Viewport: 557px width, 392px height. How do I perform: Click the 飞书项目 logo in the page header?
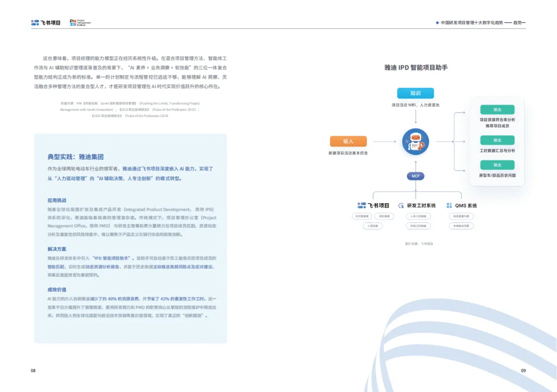point(46,23)
